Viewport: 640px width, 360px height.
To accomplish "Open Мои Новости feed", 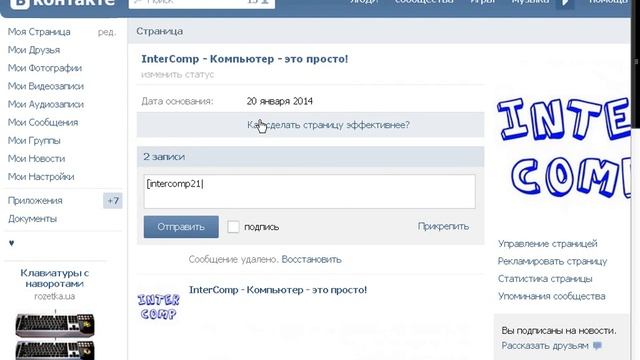I will (x=36, y=158).
